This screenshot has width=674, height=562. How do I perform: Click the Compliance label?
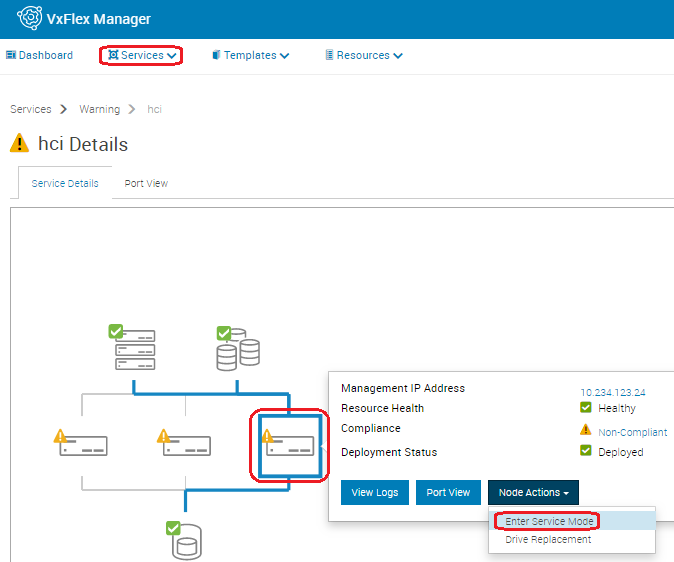click(x=371, y=428)
